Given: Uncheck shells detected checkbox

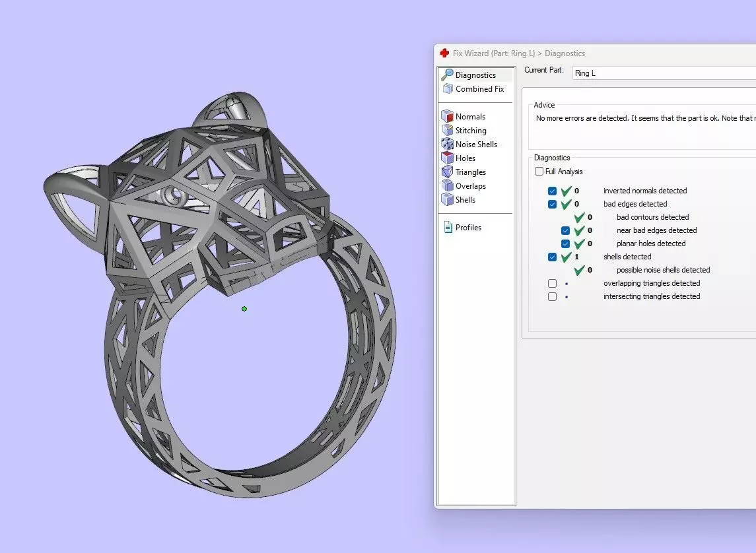Looking at the screenshot, I should pos(552,257).
